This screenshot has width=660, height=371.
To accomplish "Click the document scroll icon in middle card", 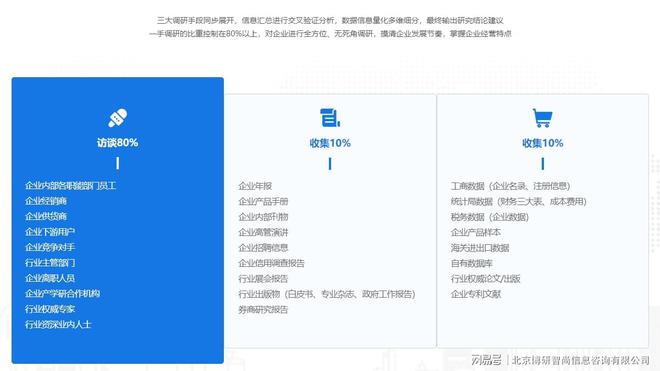I will 330,117.
